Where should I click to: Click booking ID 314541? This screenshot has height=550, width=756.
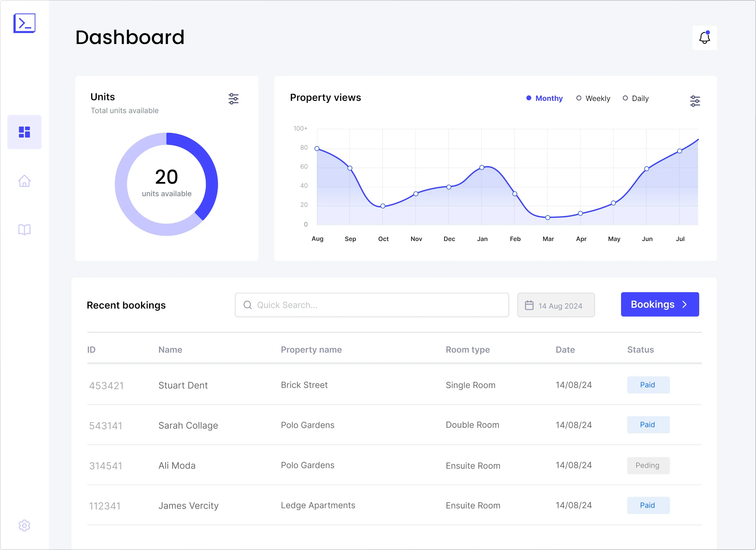(106, 466)
